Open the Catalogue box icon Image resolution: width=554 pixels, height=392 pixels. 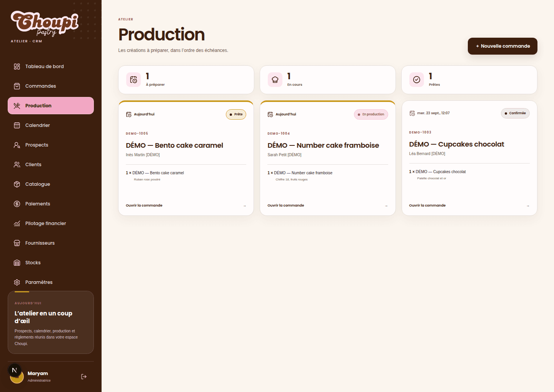click(17, 184)
